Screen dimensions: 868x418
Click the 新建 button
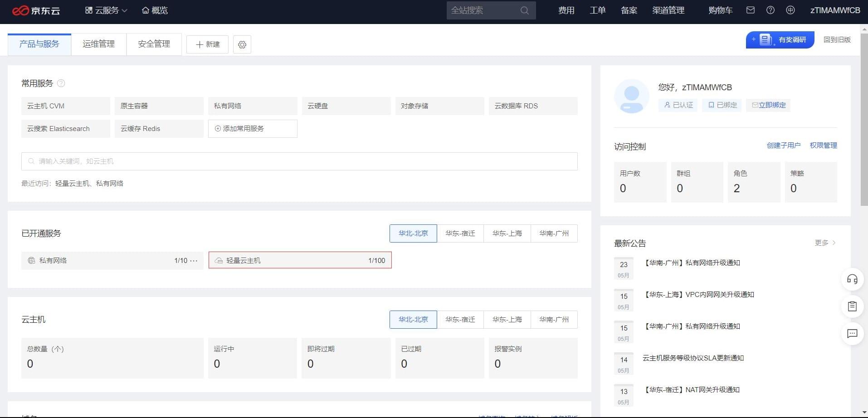[x=207, y=44]
